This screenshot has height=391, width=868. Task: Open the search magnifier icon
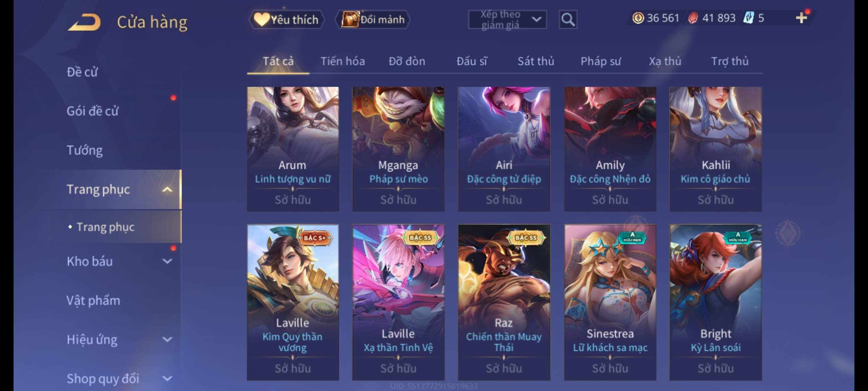pos(568,20)
